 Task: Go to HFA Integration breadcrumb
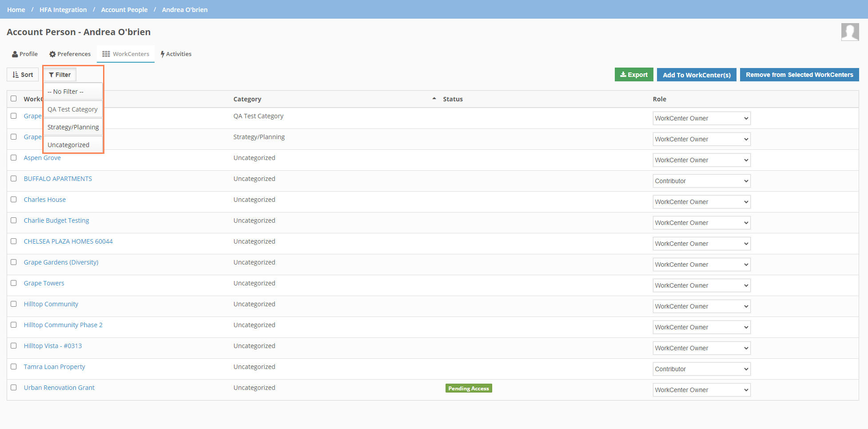tap(63, 10)
